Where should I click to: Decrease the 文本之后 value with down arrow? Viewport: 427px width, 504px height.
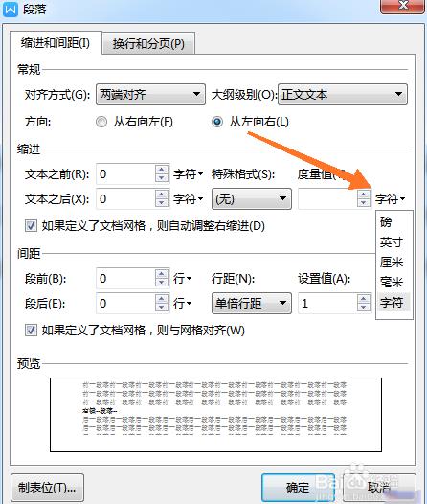click(162, 203)
